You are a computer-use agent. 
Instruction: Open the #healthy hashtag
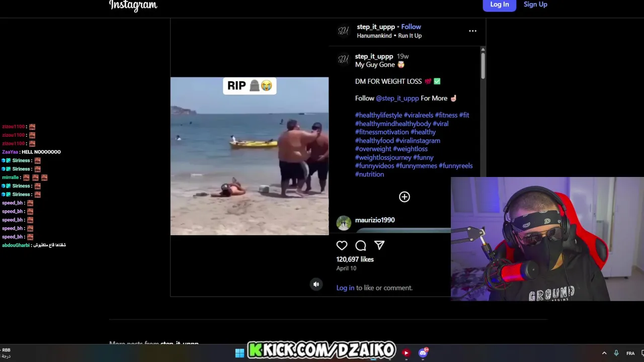[423, 132]
